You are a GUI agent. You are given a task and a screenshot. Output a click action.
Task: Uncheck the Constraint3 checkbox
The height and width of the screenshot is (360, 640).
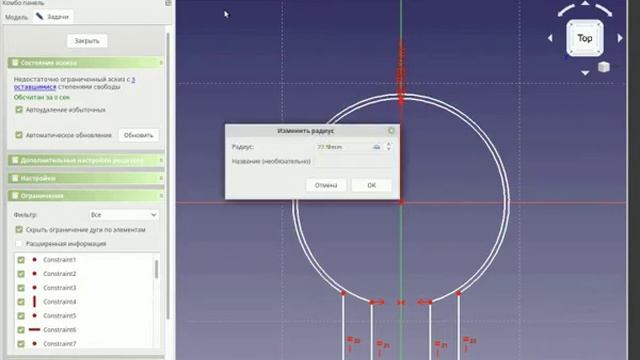(21, 288)
